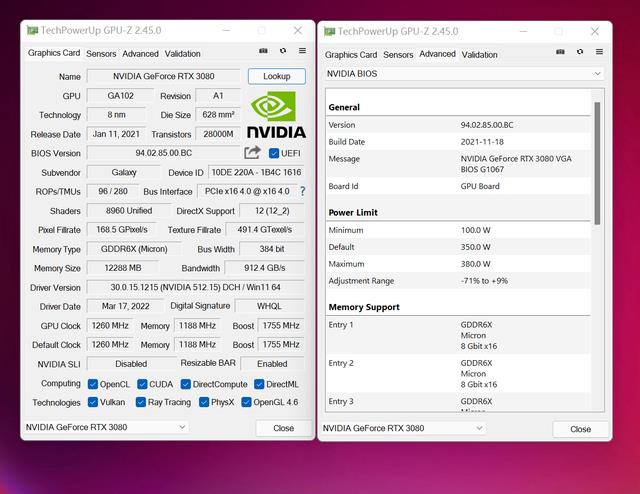Click the screenshot camera icon in left GPU-Z window

263,51
